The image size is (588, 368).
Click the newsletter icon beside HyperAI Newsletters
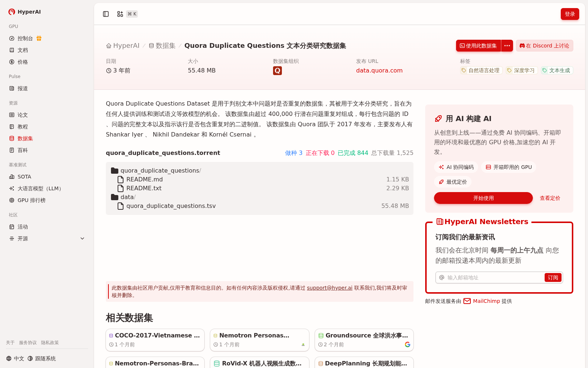pos(440,222)
